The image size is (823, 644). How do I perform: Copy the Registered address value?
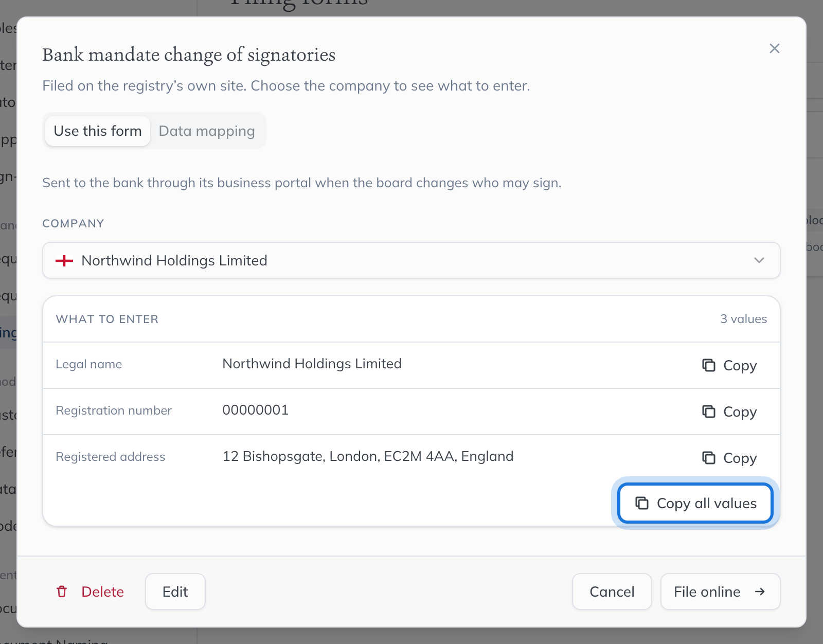(x=729, y=458)
